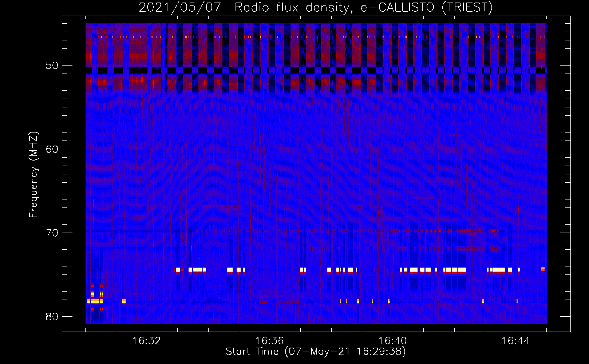Click the 16:36 time tick label

point(269,341)
